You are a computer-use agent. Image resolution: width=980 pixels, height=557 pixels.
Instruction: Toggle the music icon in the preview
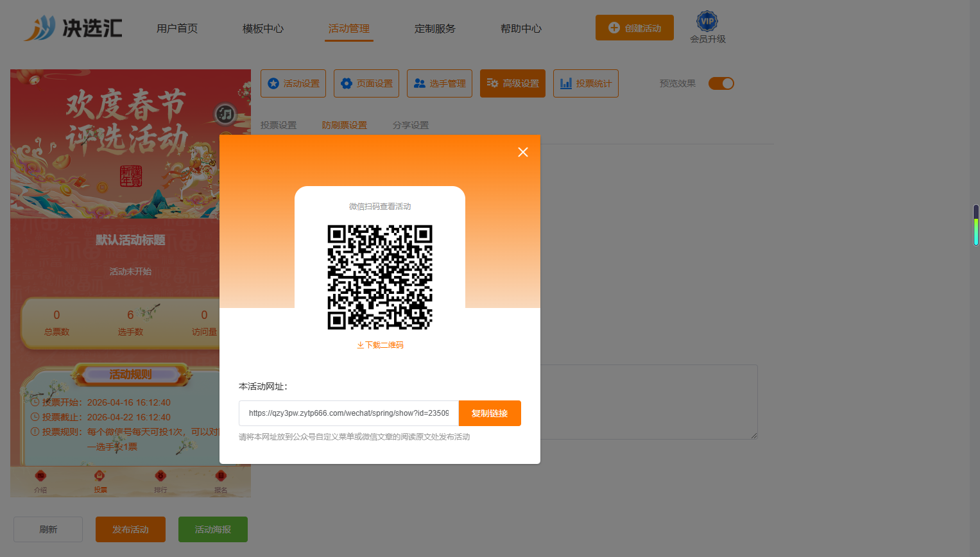pyautogui.click(x=225, y=114)
